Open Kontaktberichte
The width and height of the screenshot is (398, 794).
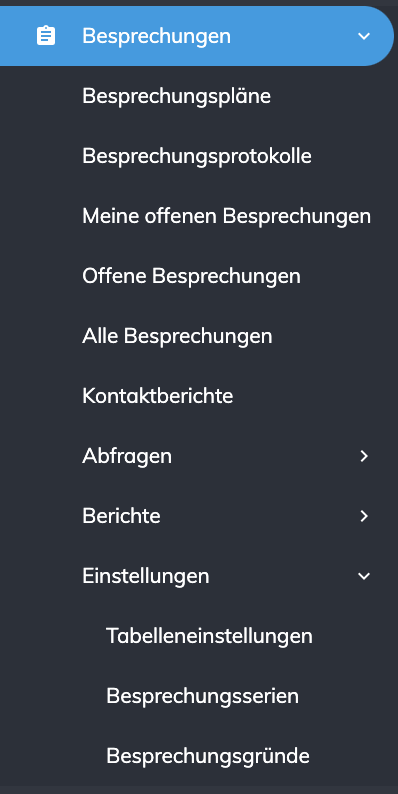[x=157, y=395]
